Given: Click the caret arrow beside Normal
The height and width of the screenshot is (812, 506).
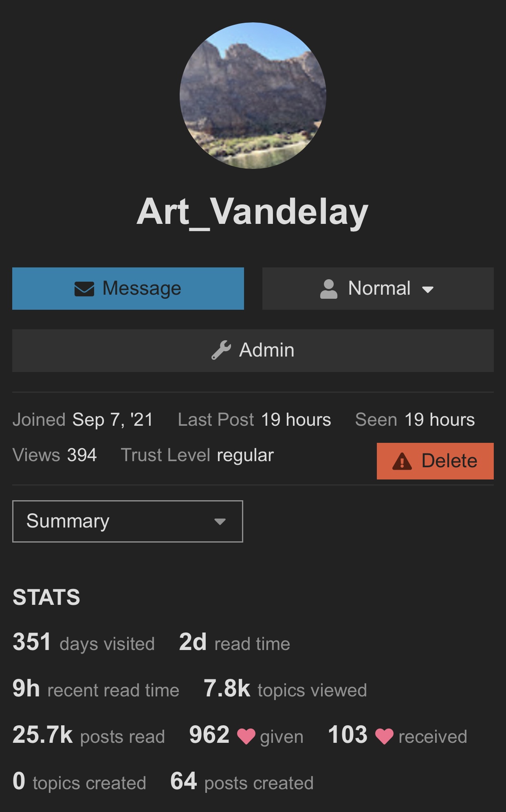Looking at the screenshot, I should coord(428,290).
